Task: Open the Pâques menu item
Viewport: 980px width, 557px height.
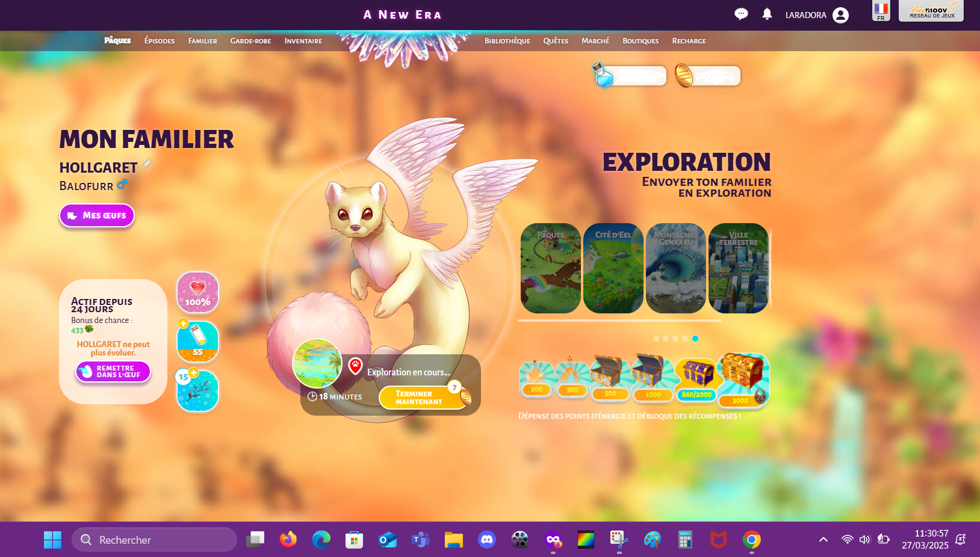Action: (x=117, y=40)
